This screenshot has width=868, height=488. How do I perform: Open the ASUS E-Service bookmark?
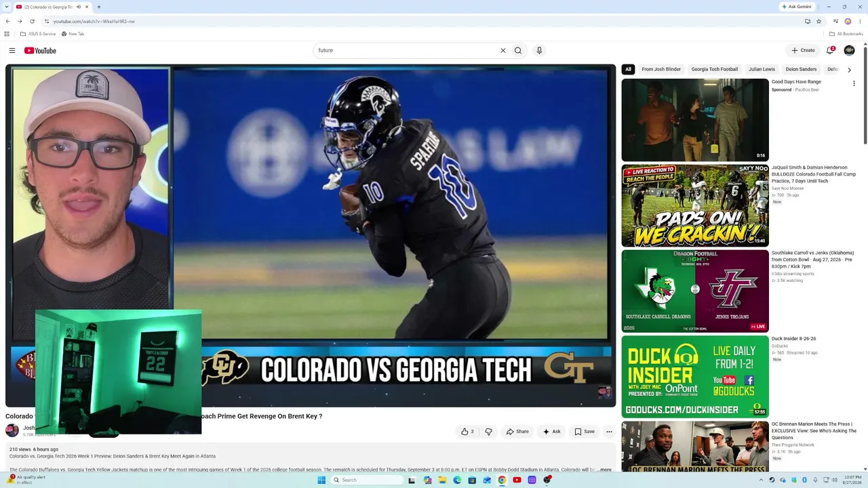coord(38,34)
